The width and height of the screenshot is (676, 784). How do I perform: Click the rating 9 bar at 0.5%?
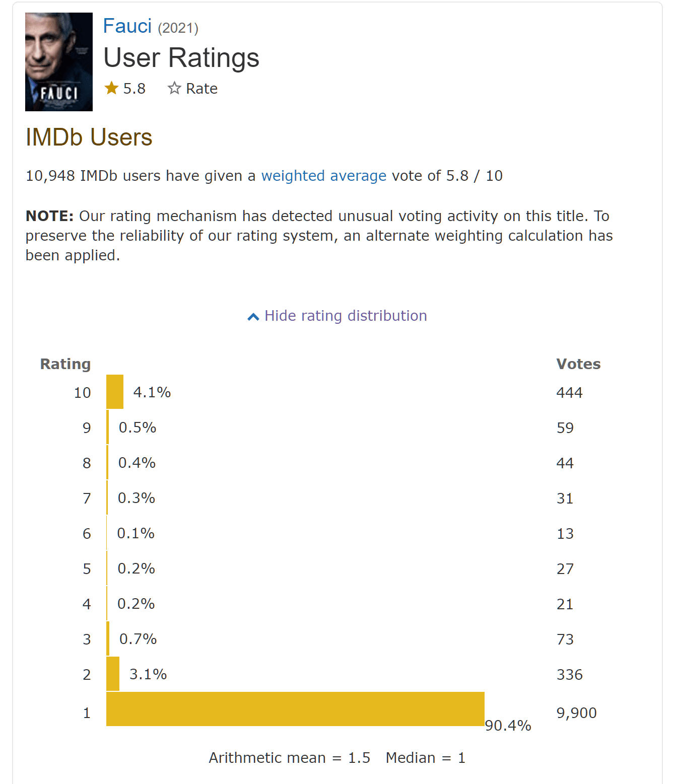107,427
